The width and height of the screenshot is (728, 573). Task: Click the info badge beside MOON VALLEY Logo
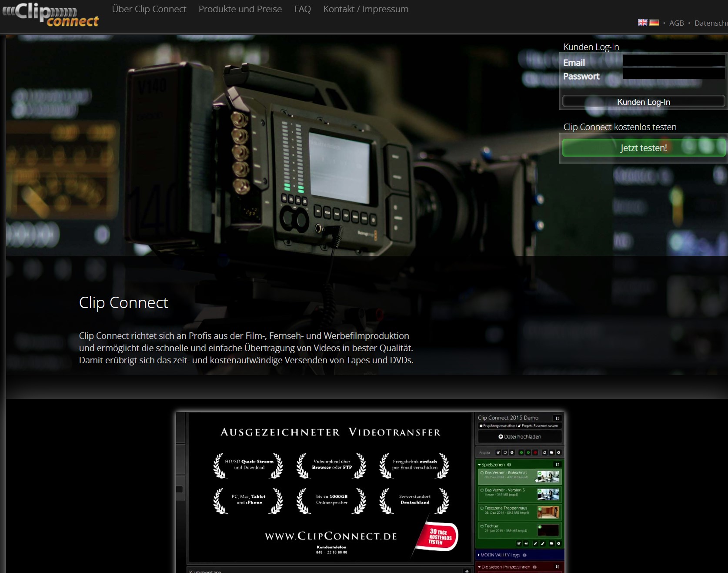pos(524,555)
